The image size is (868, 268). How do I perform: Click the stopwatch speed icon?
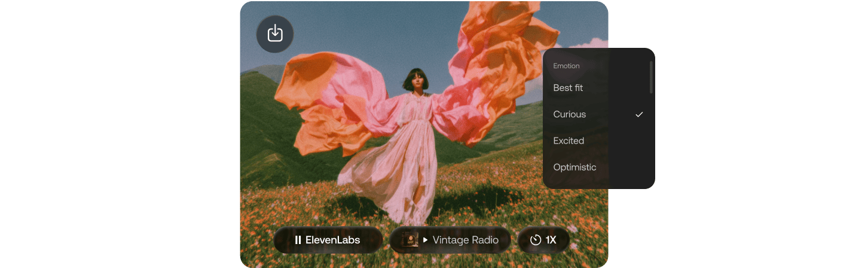(x=536, y=240)
